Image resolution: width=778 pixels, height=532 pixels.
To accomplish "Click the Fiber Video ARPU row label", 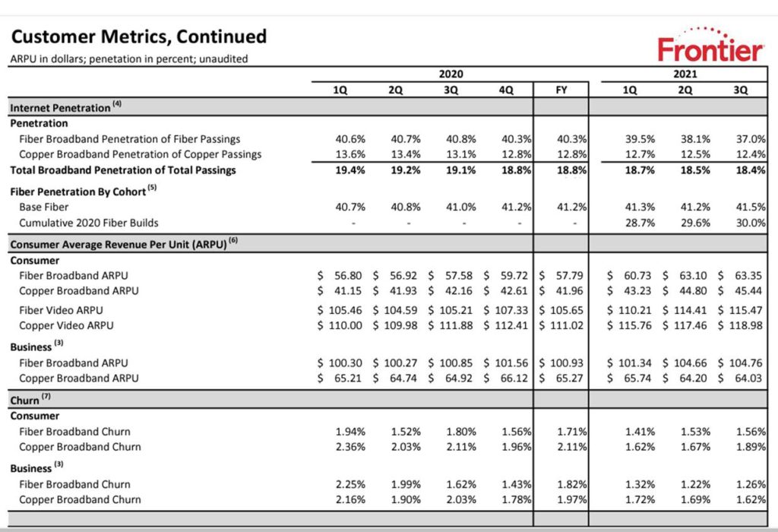I will (61, 310).
